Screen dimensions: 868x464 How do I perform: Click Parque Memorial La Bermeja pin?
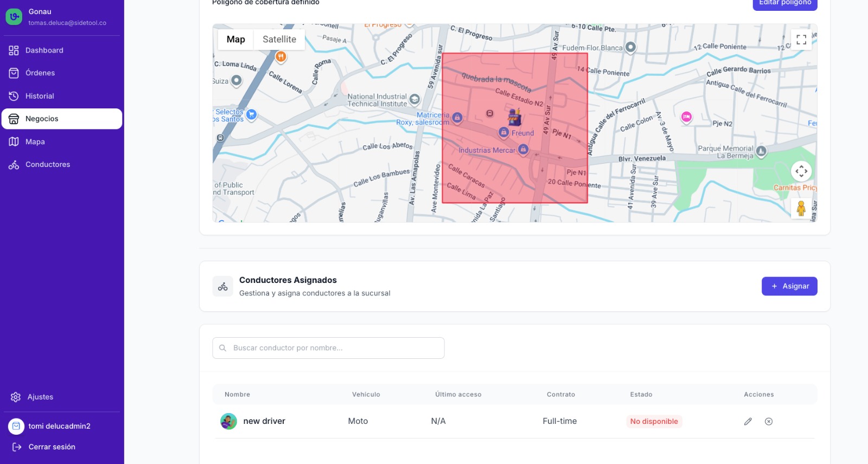pos(761,151)
